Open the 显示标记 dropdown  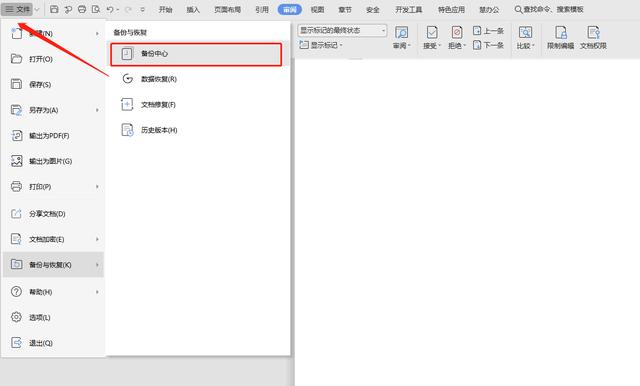(x=321, y=45)
